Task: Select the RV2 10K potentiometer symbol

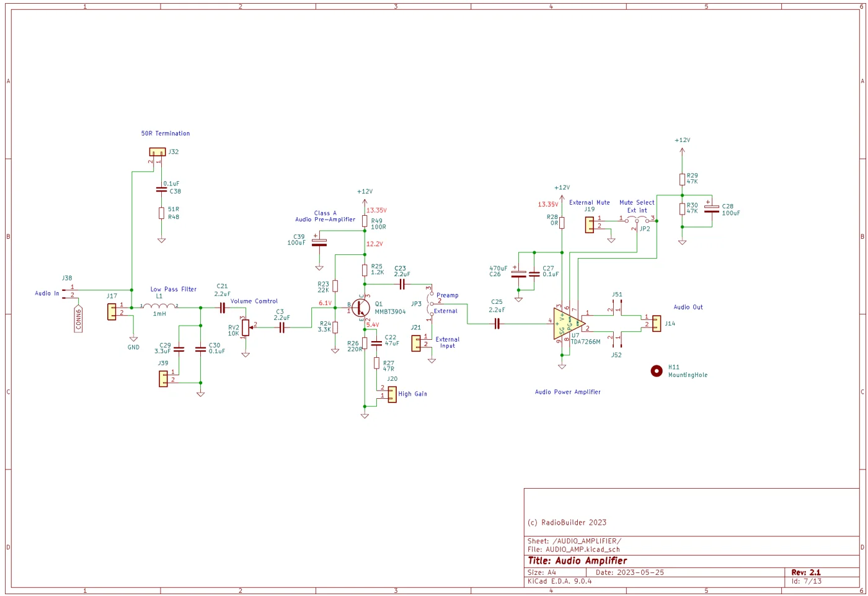Action: click(246, 327)
